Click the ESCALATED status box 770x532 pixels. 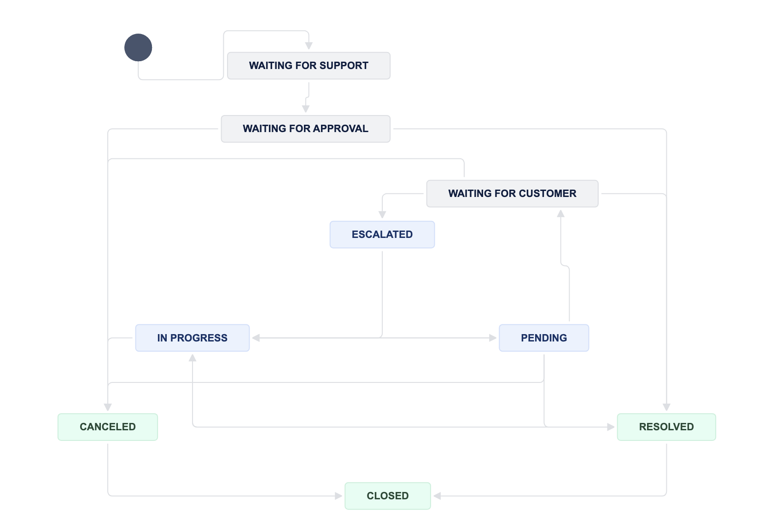tap(382, 235)
